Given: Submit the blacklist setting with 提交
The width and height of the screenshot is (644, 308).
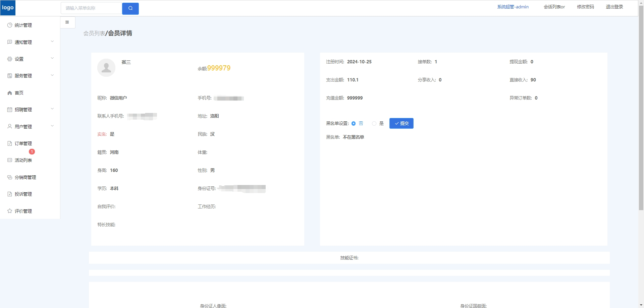Looking at the screenshot, I should point(401,123).
